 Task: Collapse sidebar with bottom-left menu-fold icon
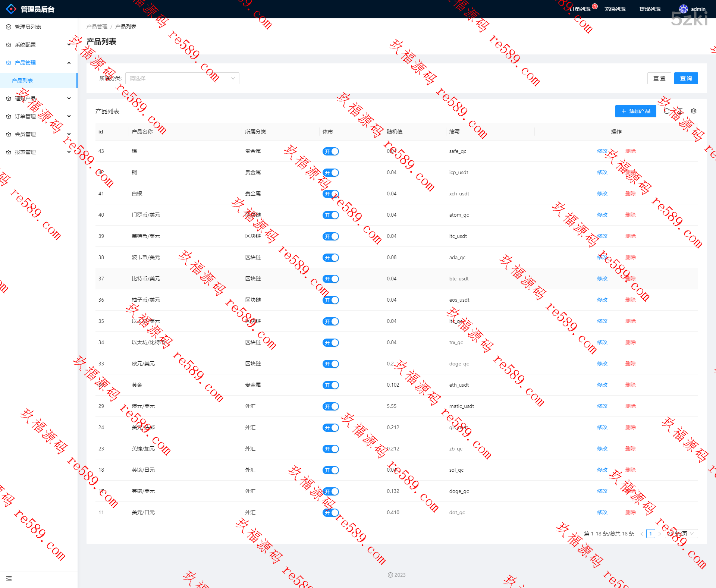pyautogui.click(x=9, y=579)
